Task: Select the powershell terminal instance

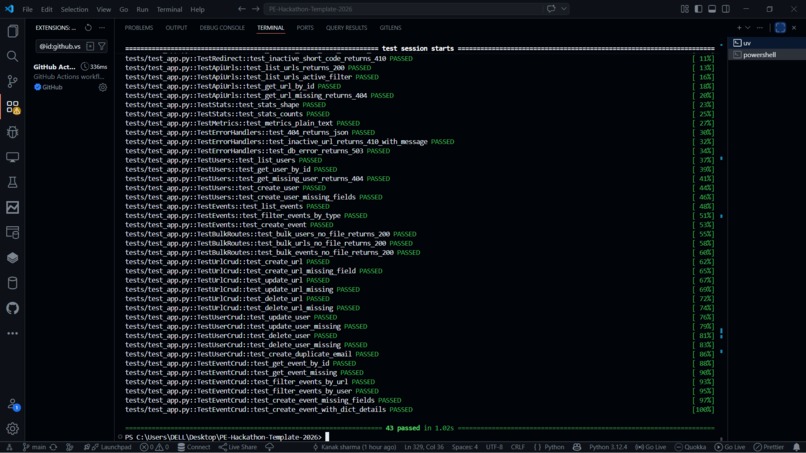Action: tap(766, 55)
